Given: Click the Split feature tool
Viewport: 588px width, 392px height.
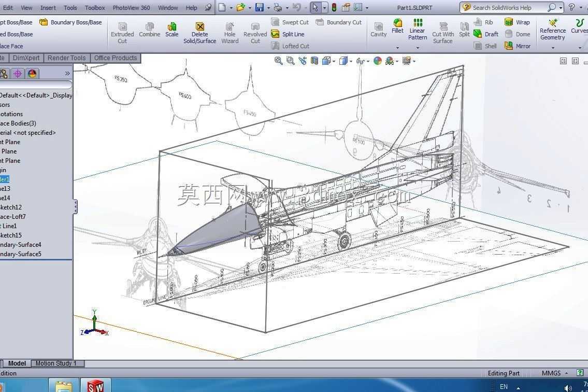Looking at the screenshot, I should (464, 30).
